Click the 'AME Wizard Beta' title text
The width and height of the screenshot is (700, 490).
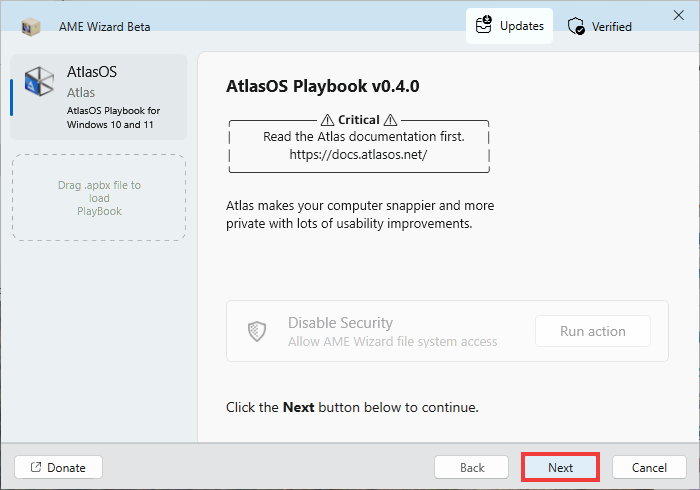tap(104, 27)
